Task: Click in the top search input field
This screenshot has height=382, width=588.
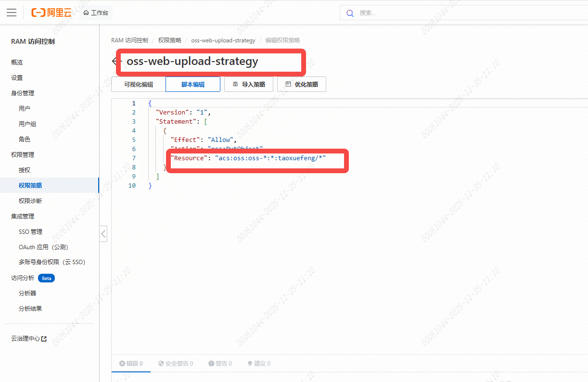Action: click(462, 13)
